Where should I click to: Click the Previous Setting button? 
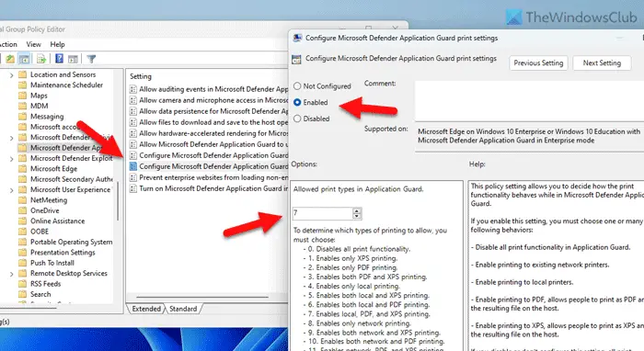pos(538,63)
